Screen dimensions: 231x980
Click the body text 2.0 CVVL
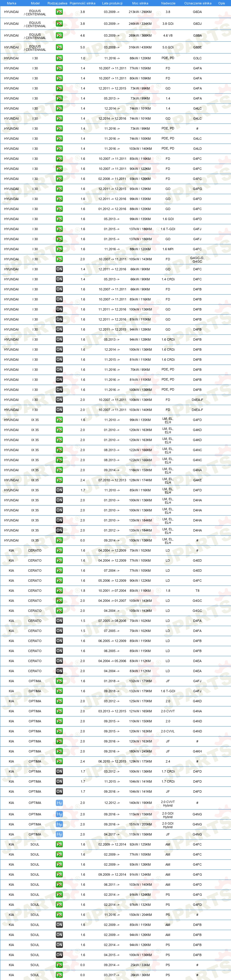click(168, 731)
